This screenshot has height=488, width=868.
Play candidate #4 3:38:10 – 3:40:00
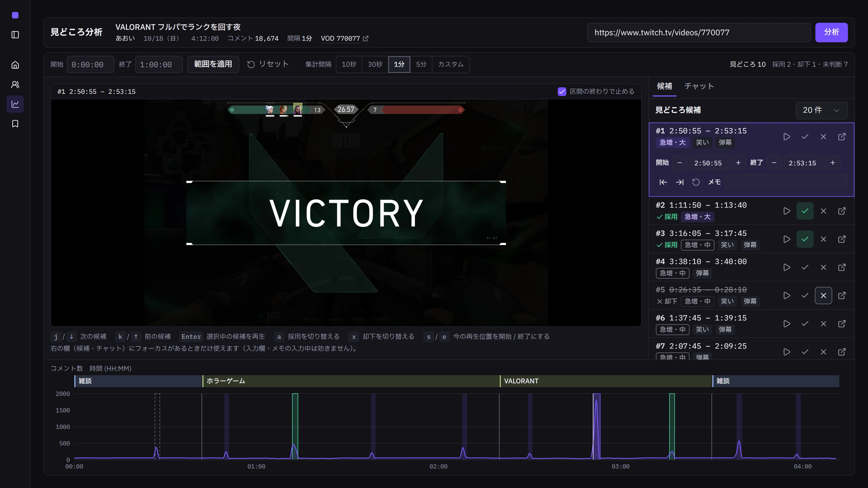786,267
